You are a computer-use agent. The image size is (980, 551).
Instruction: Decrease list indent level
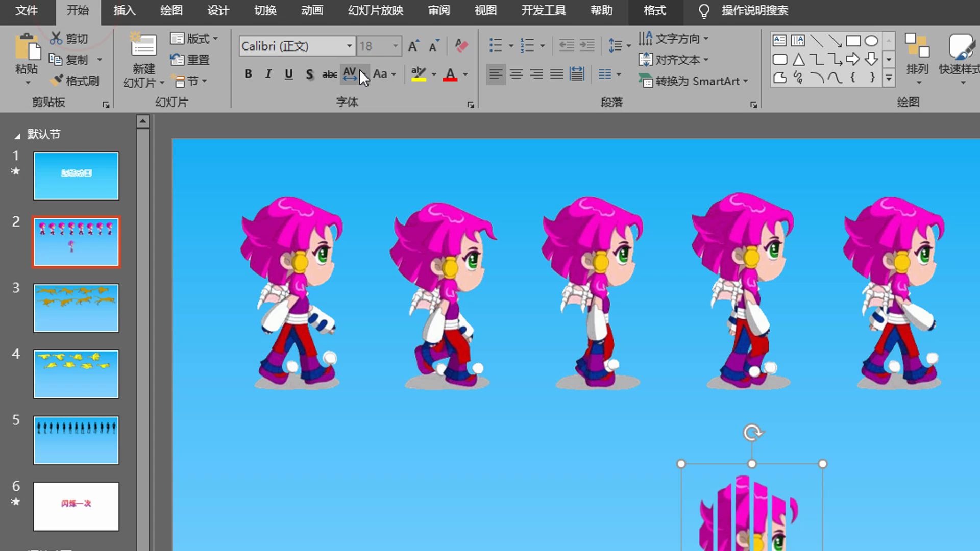[567, 45]
